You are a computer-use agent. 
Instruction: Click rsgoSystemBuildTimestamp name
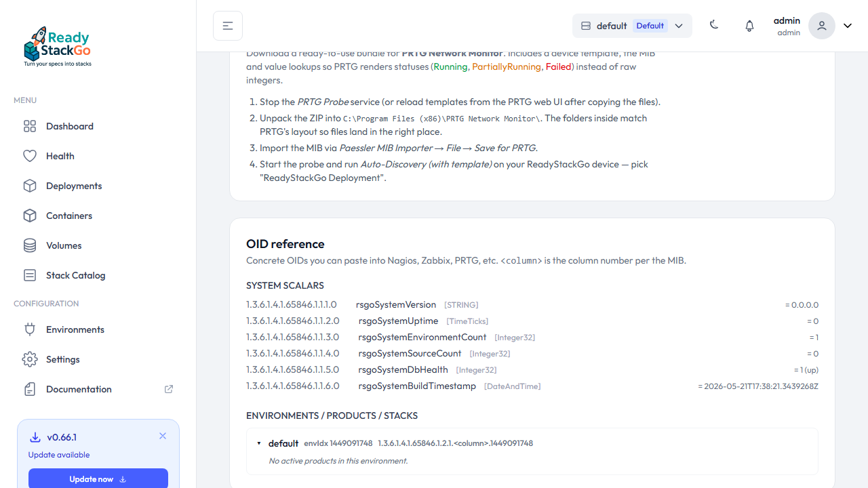418,386
